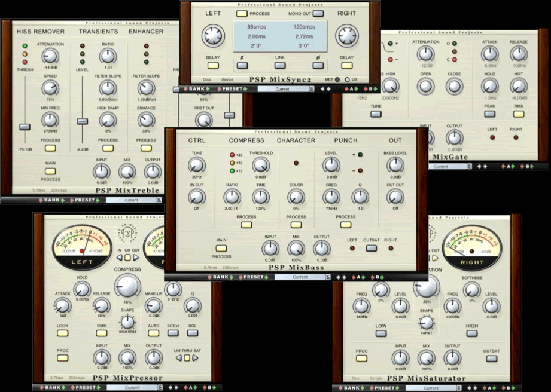Invert right channel phase in MixSync2
The width and height of the screenshot is (551, 392).
click(318, 65)
